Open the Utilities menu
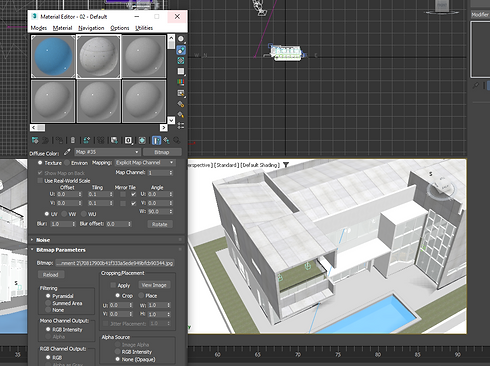Screen dimensions: 490x366 tap(144, 28)
